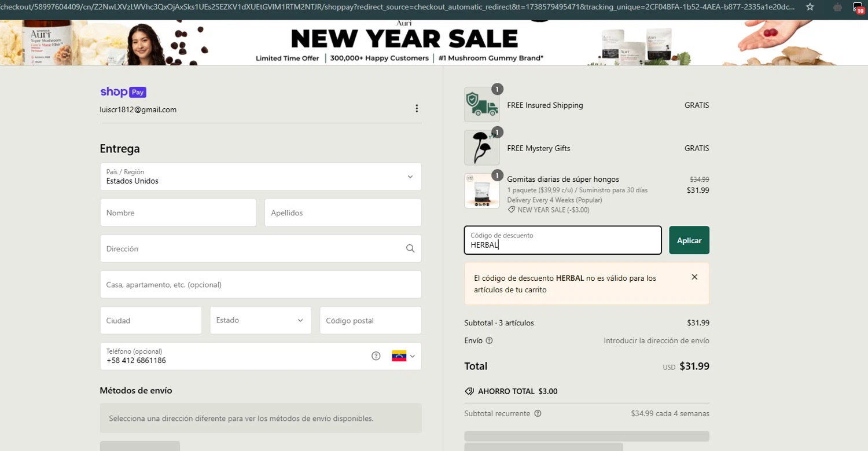Click the Teléfono phone number field

260,356
